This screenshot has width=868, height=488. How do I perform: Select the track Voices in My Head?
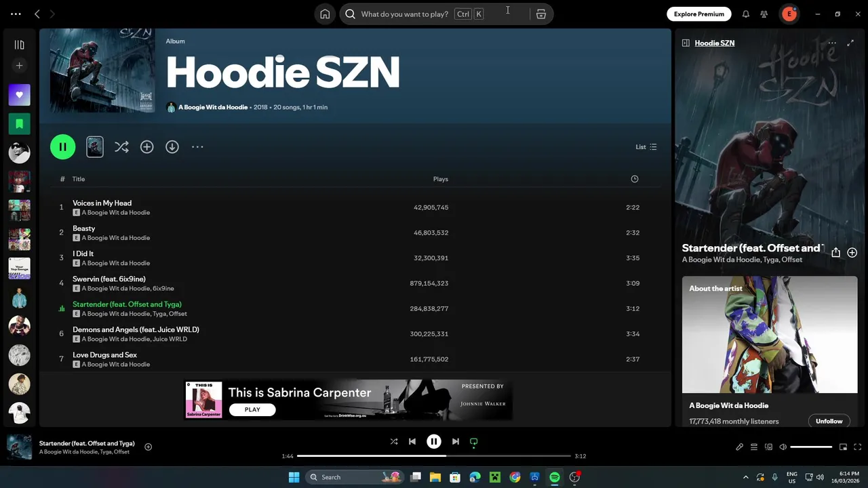[x=102, y=203]
